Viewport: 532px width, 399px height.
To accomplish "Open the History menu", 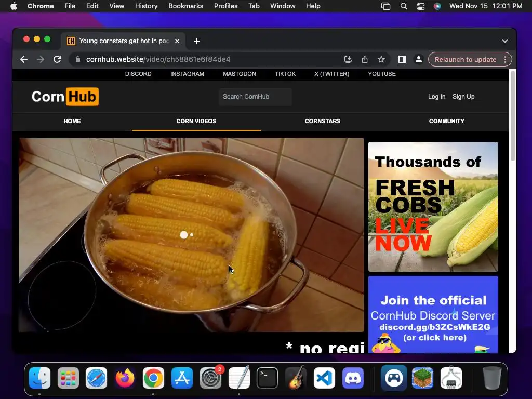I will pos(146,6).
